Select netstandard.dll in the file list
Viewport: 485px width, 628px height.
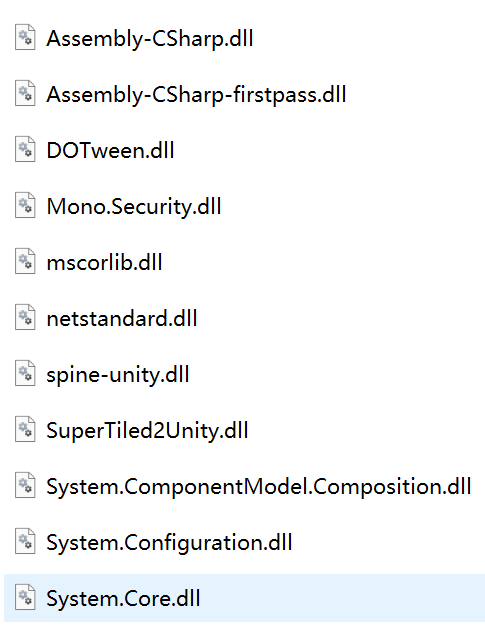pos(122,319)
